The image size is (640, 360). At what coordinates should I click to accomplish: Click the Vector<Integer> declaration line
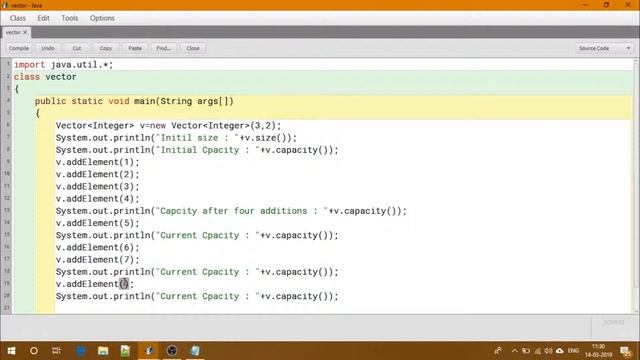coord(168,125)
